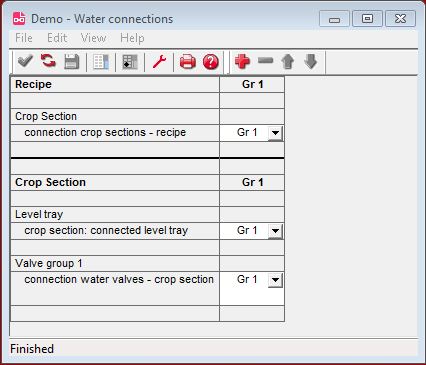The height and width of the screenshot is (365, 426).
Task: Click the red plus add icon
Action: (242, 61)
